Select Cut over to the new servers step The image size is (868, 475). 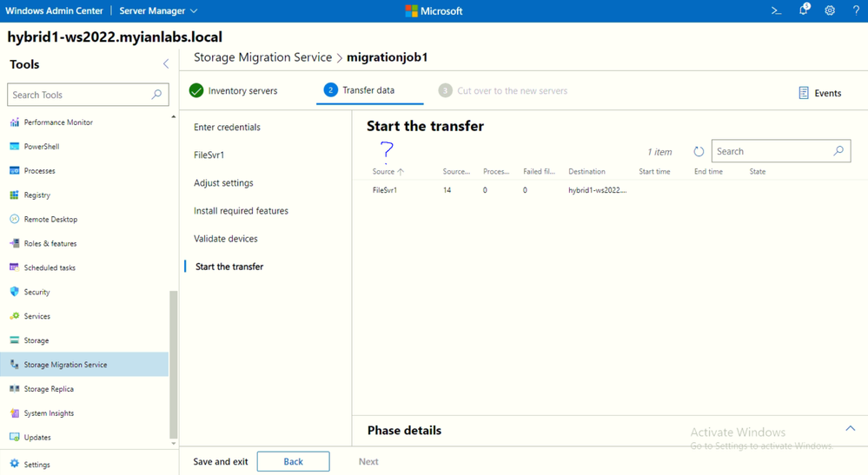[x=503, y=90]
